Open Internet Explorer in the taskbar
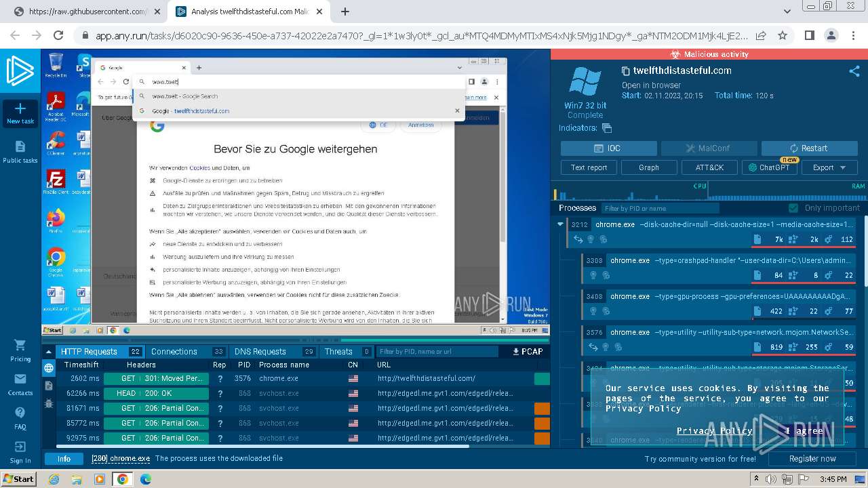 pos(54,479)
